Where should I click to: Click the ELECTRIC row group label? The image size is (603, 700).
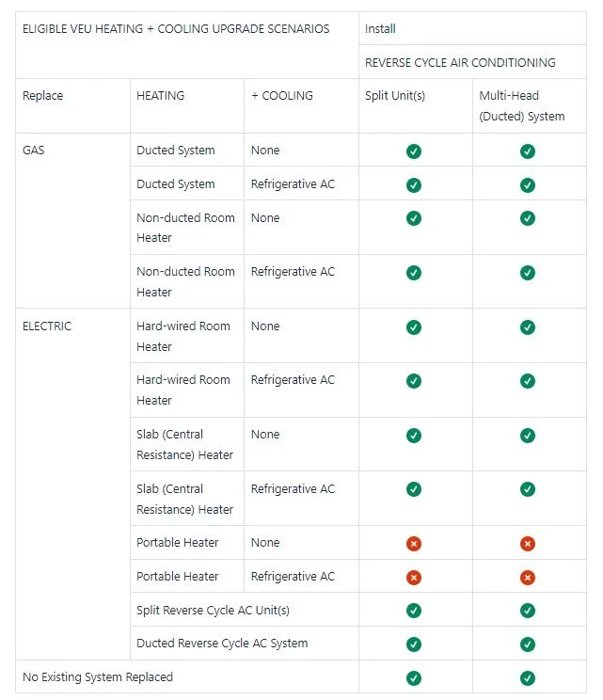pyautogui.click(x=47, y=326)
